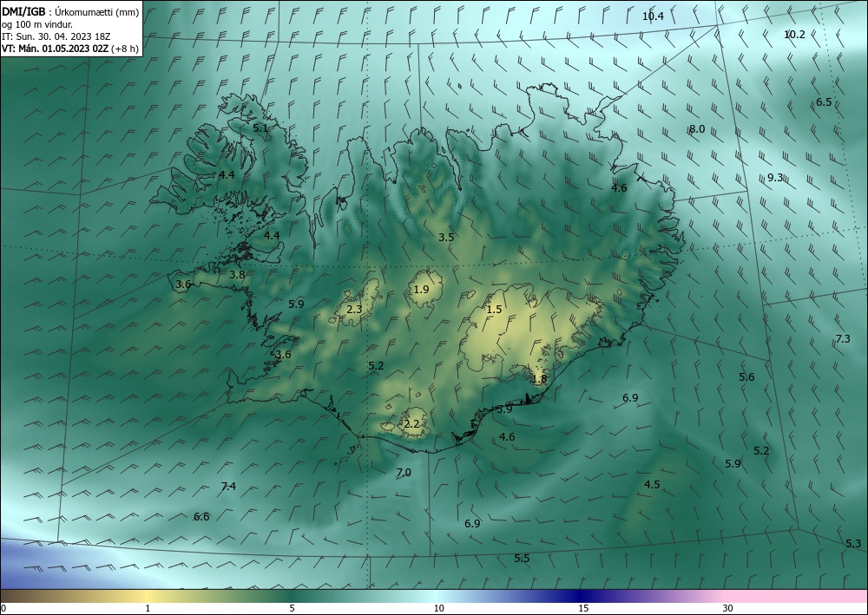
Task: Select the 5.1 value label
Action: [260, 128]
